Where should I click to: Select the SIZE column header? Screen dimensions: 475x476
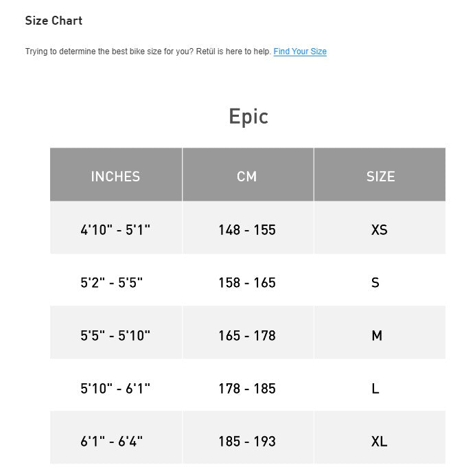380,177
